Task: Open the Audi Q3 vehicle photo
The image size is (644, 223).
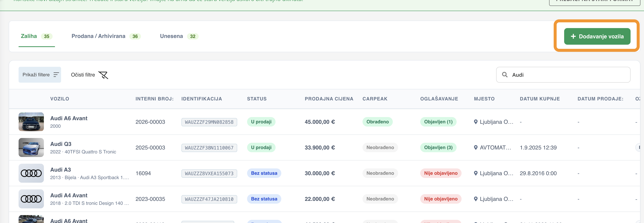Action: click(31, 147)
